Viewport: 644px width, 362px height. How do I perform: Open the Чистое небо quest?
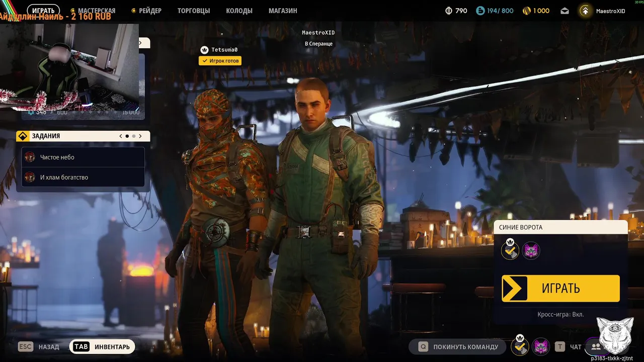click(83, 157)
